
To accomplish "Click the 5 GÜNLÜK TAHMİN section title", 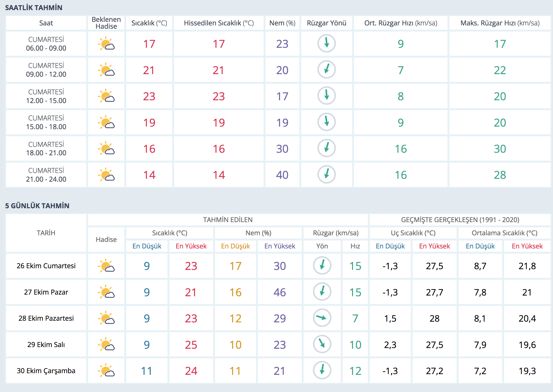I will (x=37, y=206).
